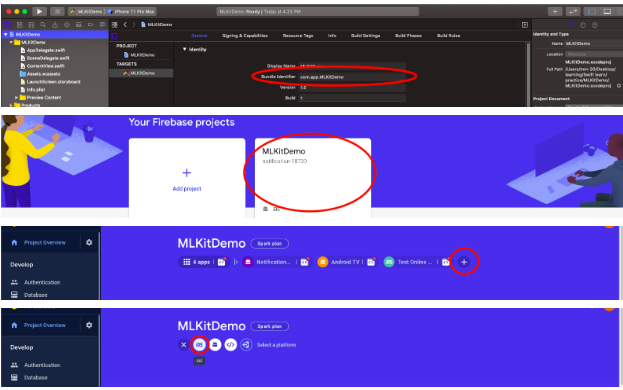Open the Test navigator diamond icon

coord(67,25)
